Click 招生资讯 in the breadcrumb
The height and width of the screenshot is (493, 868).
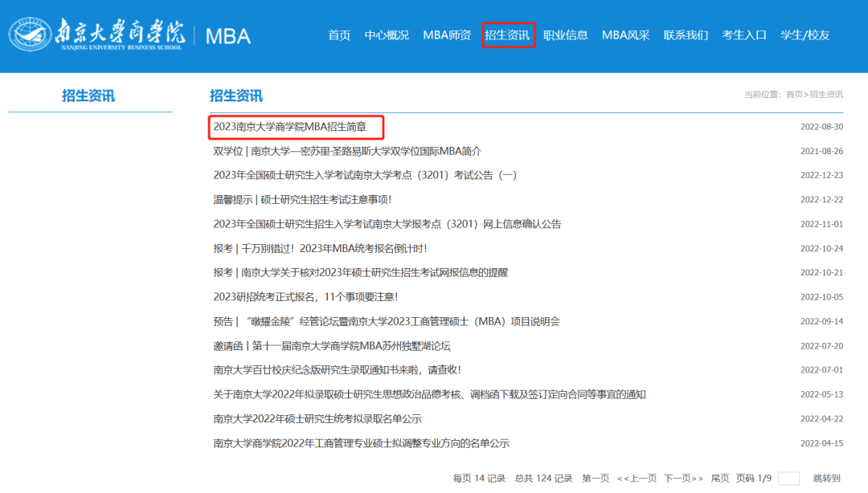tap(826, 95)
